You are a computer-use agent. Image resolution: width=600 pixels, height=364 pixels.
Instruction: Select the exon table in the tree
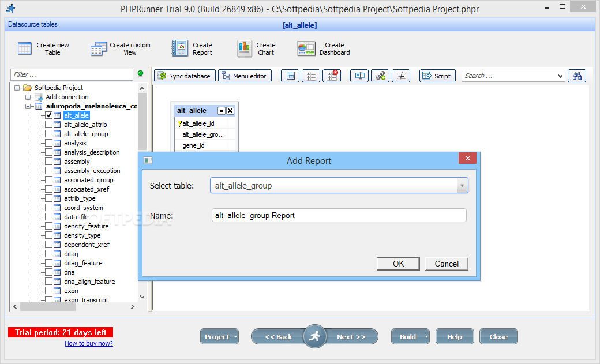(71, 291)
